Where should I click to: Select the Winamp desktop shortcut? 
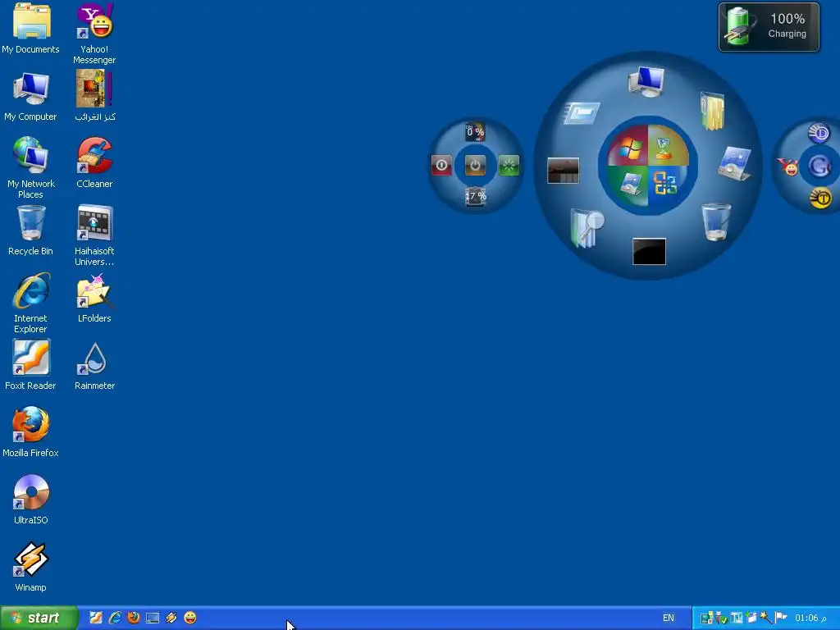(x=30, y=567)
